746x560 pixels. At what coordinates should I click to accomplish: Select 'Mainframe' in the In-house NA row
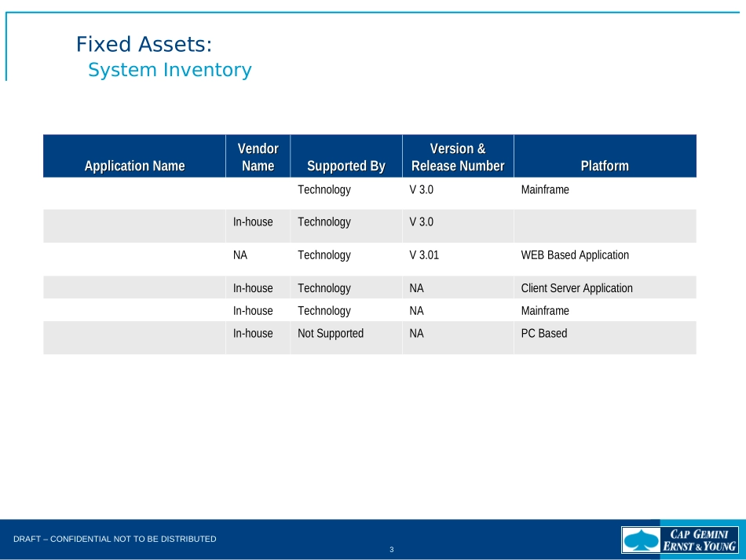pos(545,311)
